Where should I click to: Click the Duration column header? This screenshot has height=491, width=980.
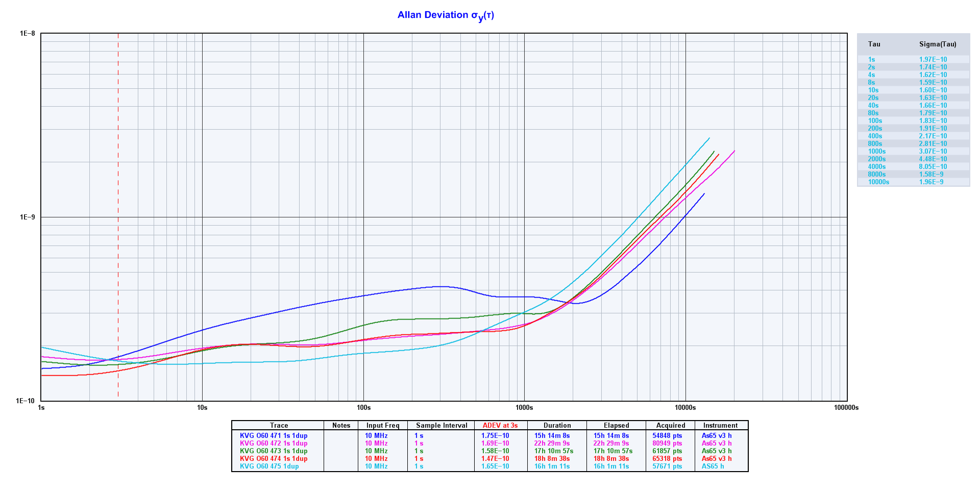557,426
